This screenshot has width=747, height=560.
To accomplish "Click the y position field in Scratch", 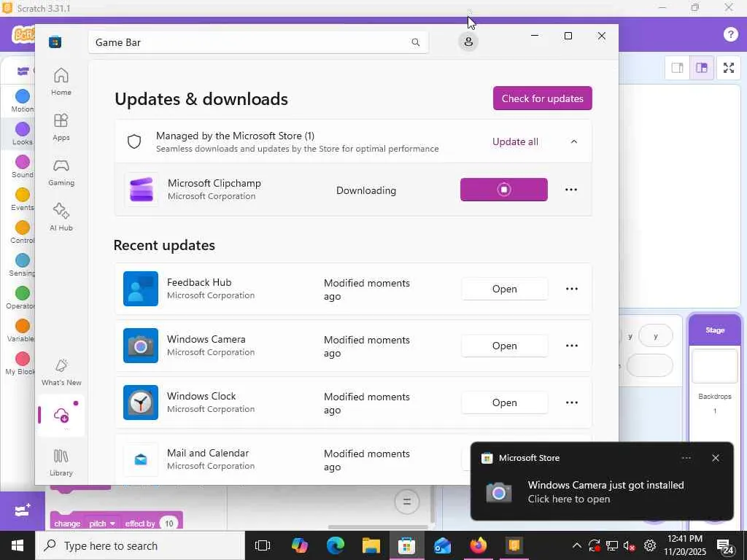I will [x=656, y=336].
